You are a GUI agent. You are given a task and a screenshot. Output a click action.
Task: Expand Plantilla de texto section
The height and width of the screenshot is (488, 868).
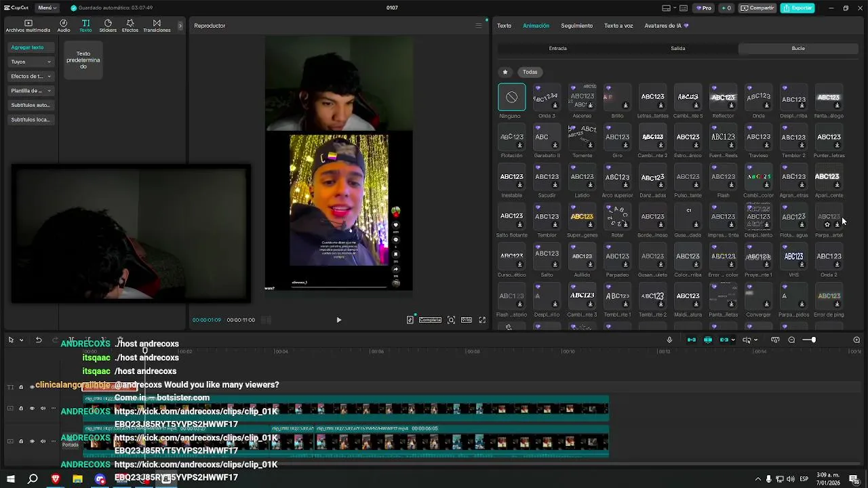tap(31, 91)
